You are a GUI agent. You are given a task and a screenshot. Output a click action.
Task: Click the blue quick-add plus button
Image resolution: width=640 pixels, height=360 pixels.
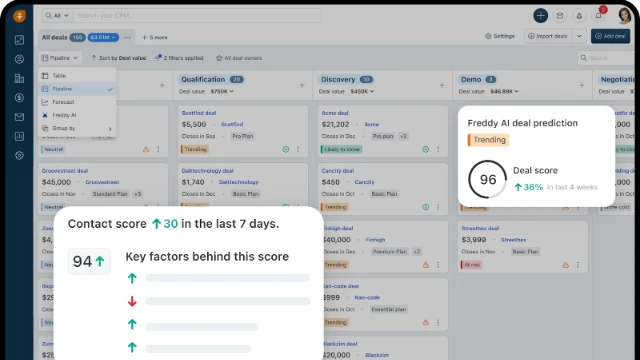[x=540, y=16]
